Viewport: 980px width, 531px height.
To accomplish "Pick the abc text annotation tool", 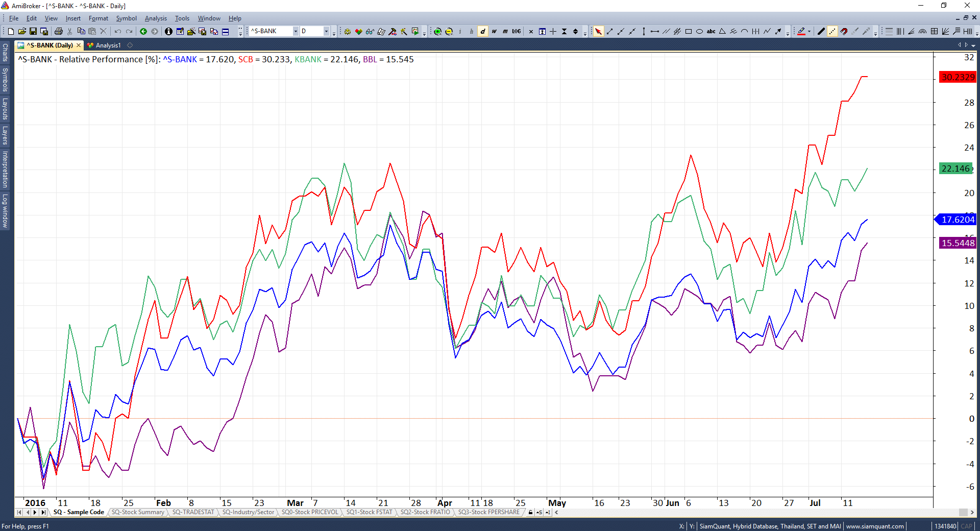I will 711,32.
